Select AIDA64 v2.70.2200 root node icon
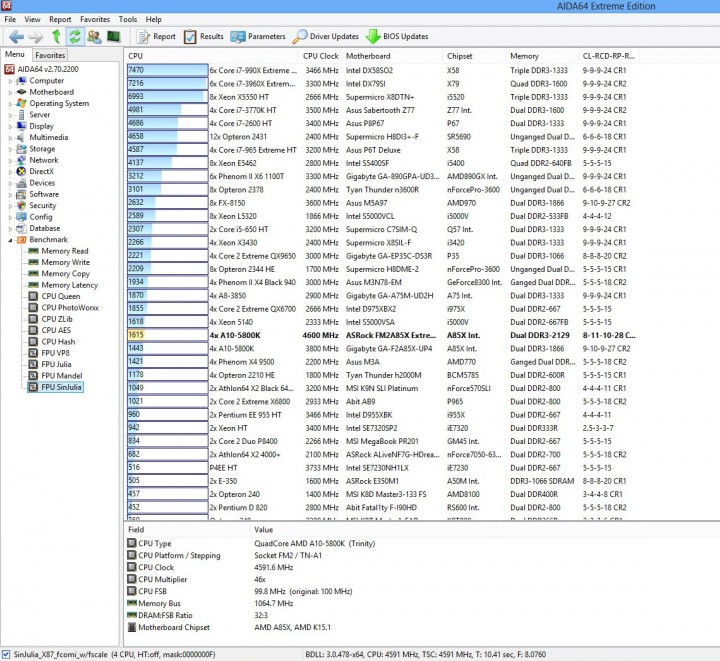 [x=9, y=69]
